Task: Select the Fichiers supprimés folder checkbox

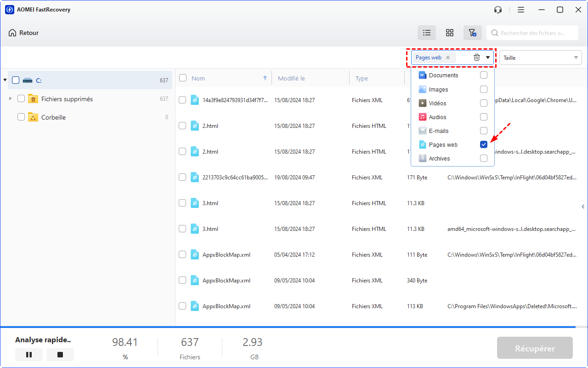Action: [21, 98]
